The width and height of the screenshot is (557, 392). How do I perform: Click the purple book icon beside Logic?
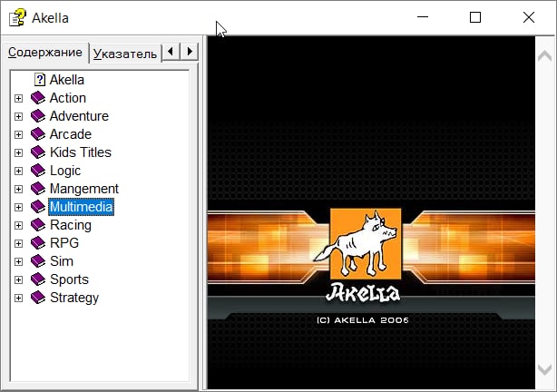tap(38, 171)
